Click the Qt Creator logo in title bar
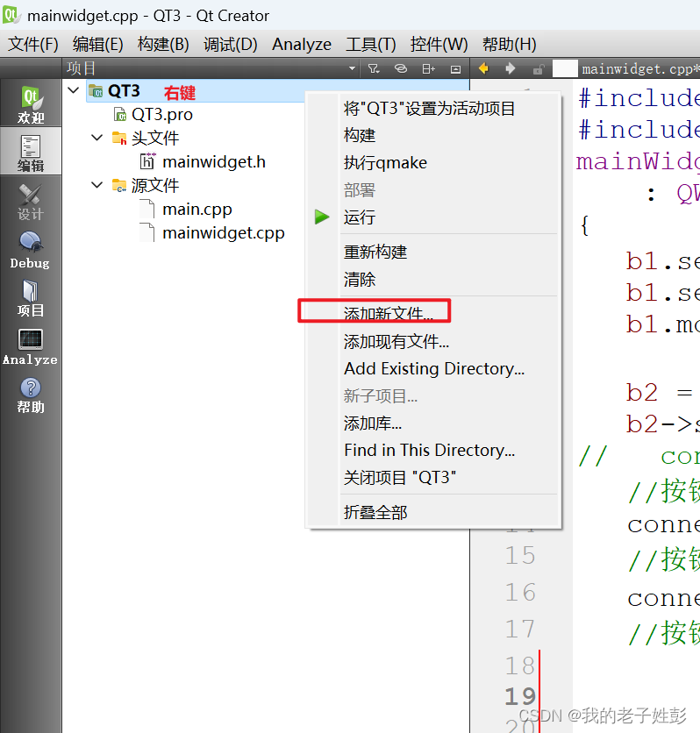 pos(11,15)
